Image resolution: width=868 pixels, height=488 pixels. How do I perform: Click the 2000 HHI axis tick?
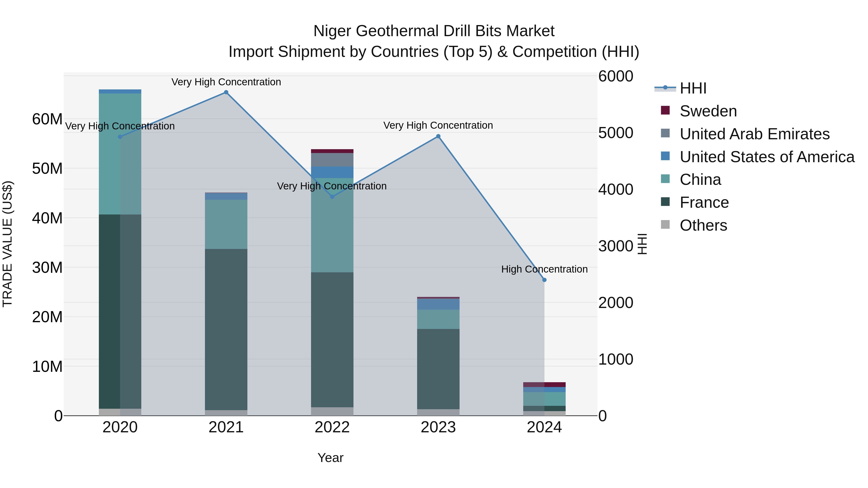[x=616, y=302]
